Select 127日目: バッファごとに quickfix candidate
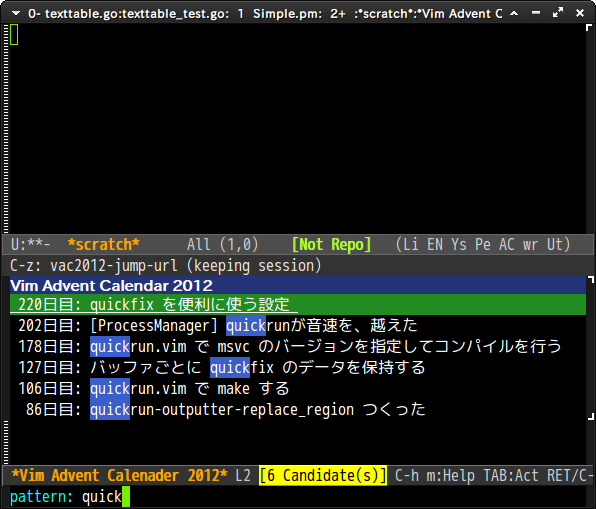 (x=298, y=367)
